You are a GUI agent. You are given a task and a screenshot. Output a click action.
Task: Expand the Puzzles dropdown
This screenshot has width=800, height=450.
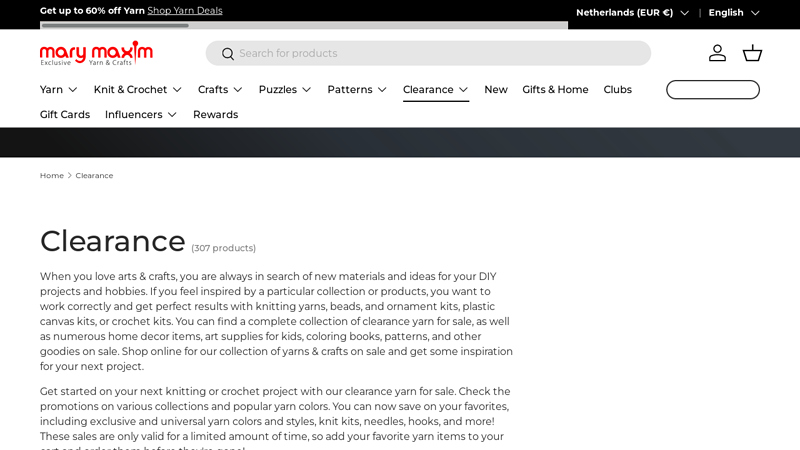coord(285,90)
